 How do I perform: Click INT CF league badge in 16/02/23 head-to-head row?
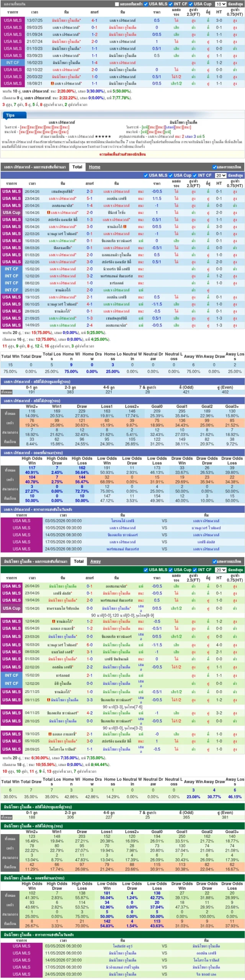click(x=13, y=62)
